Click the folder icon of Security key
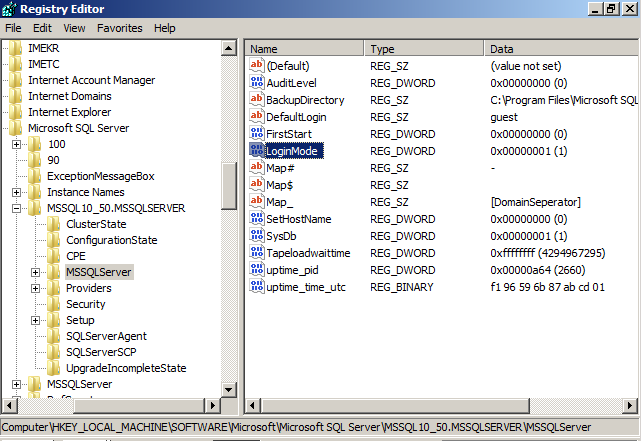This screenshot has height=441, width=641. [x=54, y=304]
